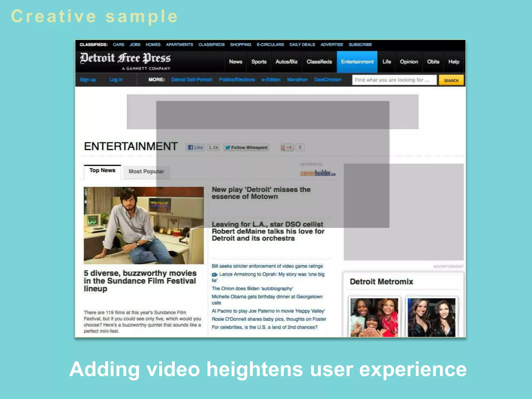
Task: Open the 'Leaving for L.A.' cellist headline
Action: point(268,231)
